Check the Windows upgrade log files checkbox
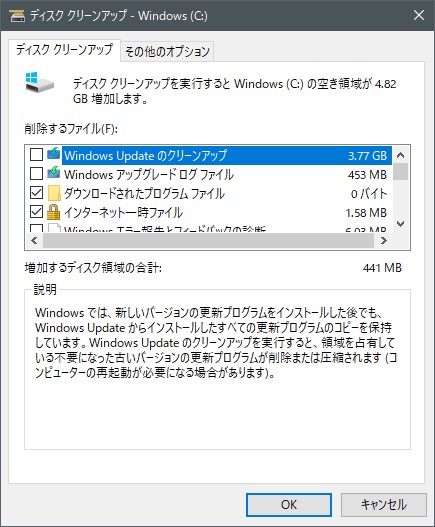The width and height of the screenshot is (435, 527). [x=36, y=173]
